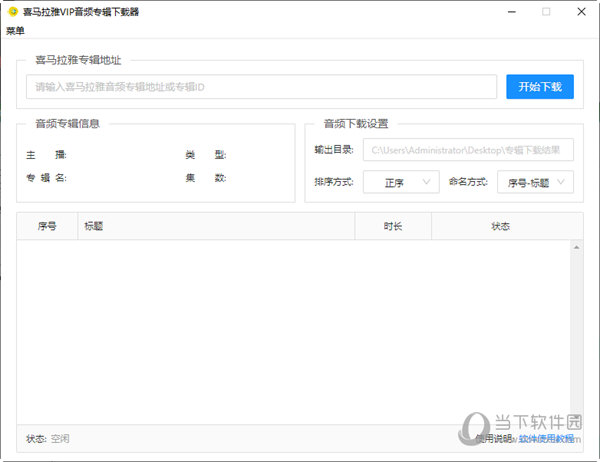Click the 排序方式 label
This screenshot has height=462, width=600.
[x=334, y=182]
